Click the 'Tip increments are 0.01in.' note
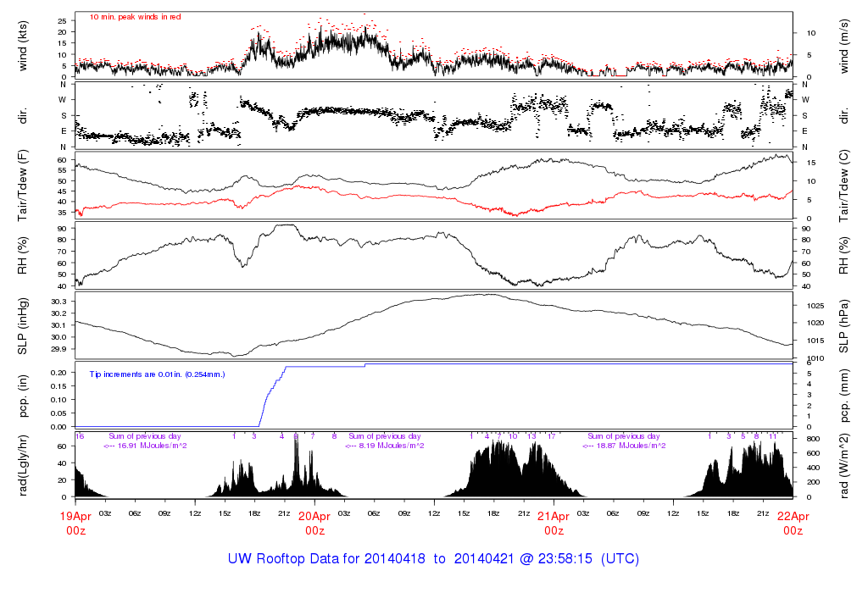The height and width of the screenshot is (593, 868). 136,374
